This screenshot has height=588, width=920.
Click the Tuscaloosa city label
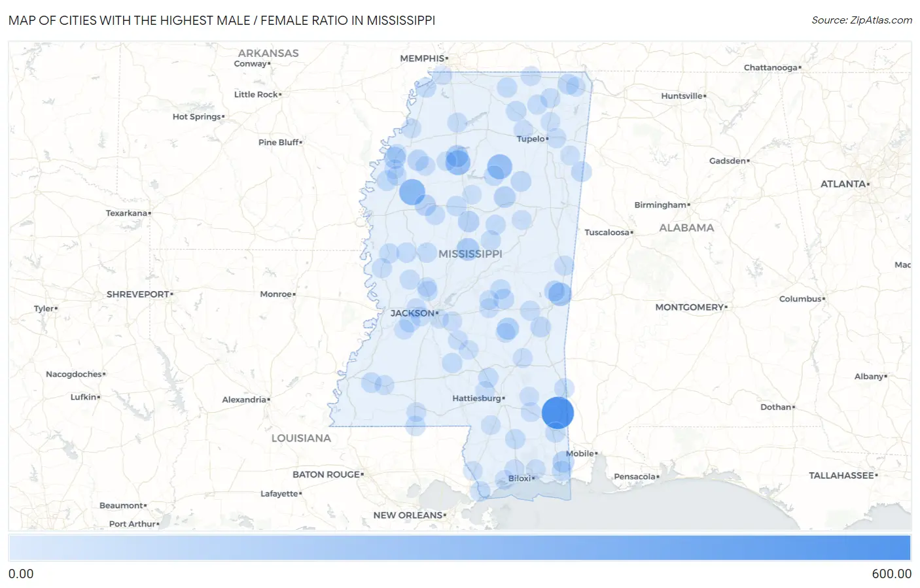(x=607, y=232)
